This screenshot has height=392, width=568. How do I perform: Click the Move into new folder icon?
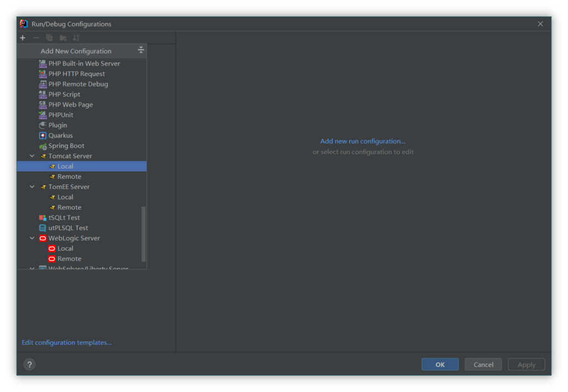tap(63, 38)
